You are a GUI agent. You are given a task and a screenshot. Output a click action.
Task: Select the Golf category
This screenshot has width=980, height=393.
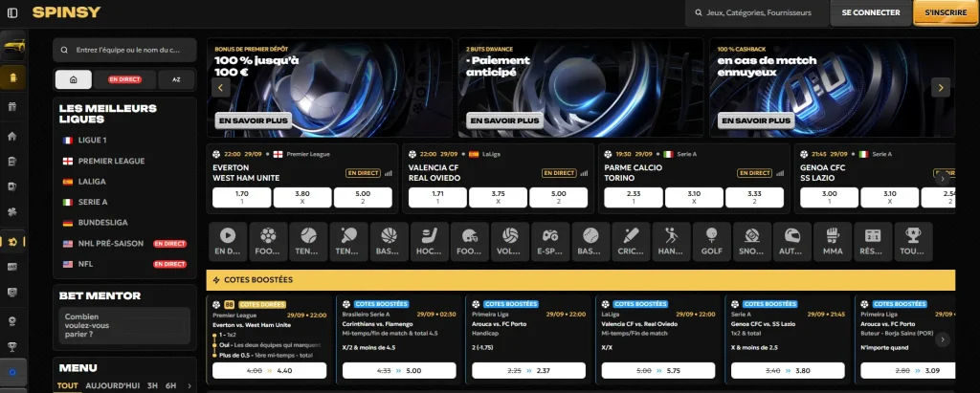click(711, 241)
